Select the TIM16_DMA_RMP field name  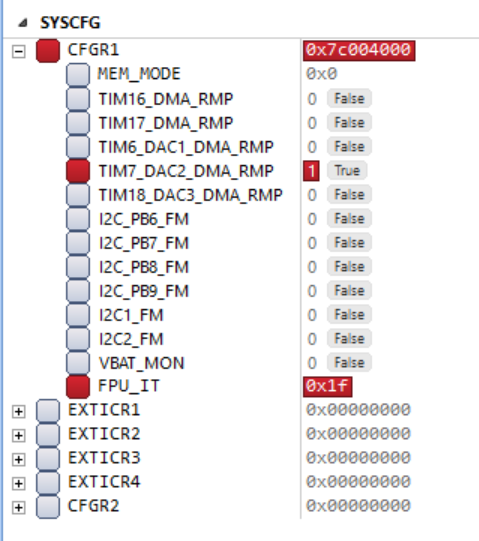pyautogui.click(x=166, y=99)
